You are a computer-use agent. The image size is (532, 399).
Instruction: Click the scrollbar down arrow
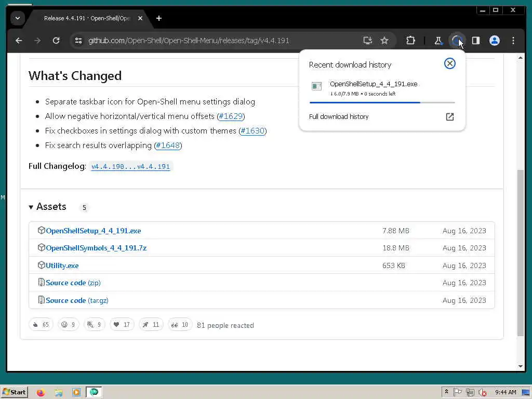(521, 366)
